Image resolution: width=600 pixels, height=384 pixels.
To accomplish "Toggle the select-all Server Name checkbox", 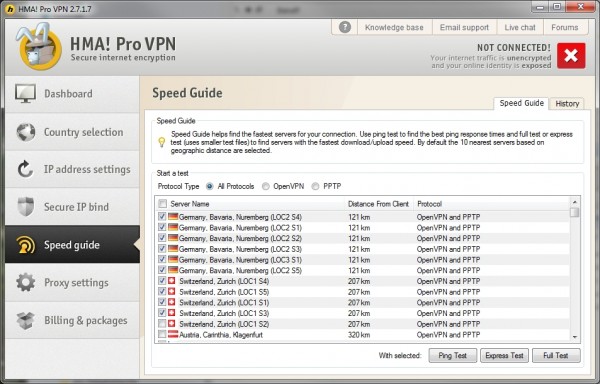I will coord(162,203).
